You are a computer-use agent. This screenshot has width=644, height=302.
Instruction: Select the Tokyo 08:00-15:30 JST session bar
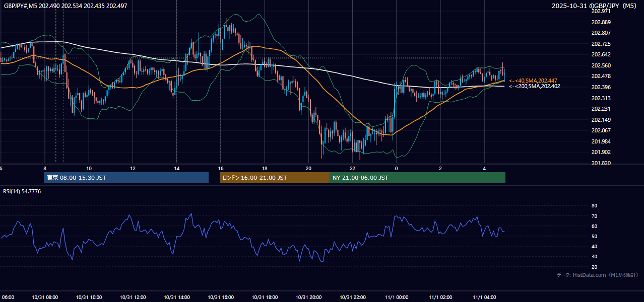[126, 178]
